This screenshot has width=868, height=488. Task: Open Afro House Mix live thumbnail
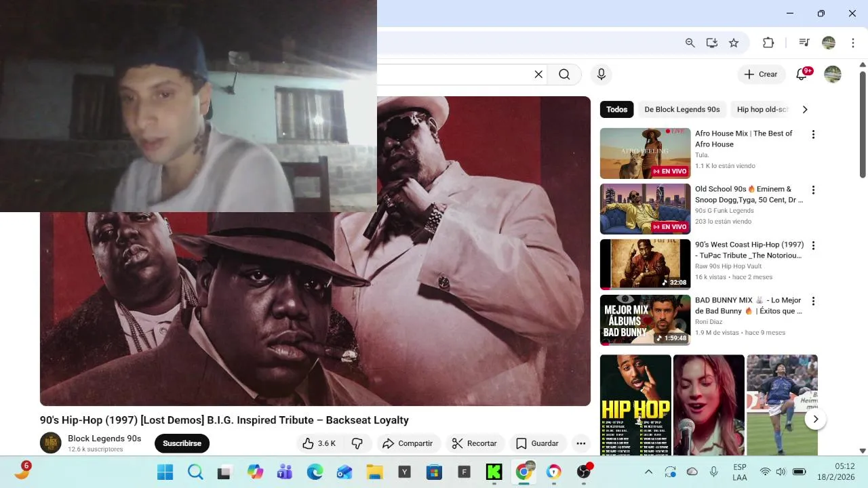[x=645, y=153]
